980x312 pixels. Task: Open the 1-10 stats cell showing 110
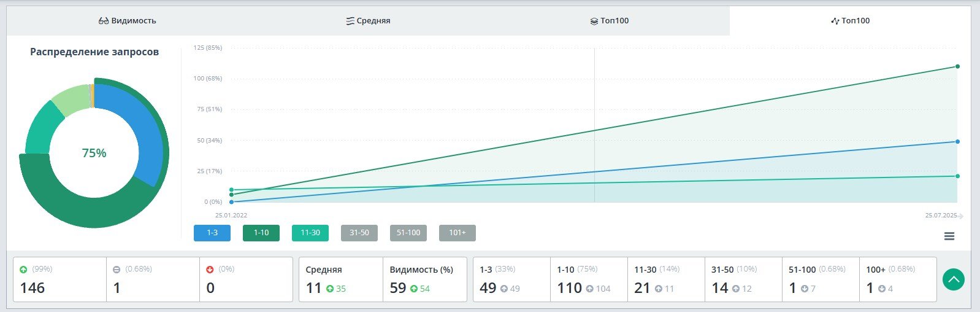tap(589, 279)
